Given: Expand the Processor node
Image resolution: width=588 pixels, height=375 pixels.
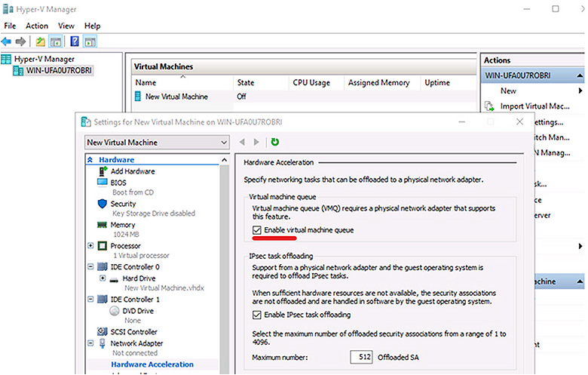Looking at the screenshot, I should 90,245.
